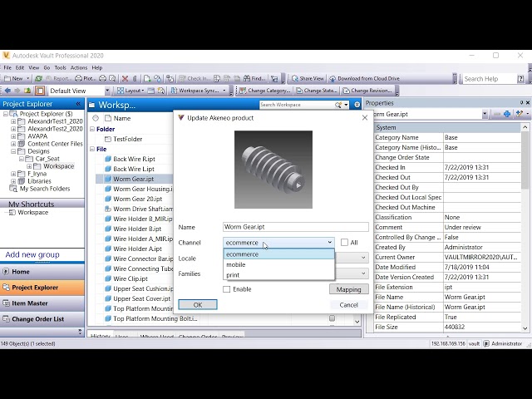The image size is (532, 399).
Task: Click Change Category button
Action: pyautogui.click(x=265, y=91)
